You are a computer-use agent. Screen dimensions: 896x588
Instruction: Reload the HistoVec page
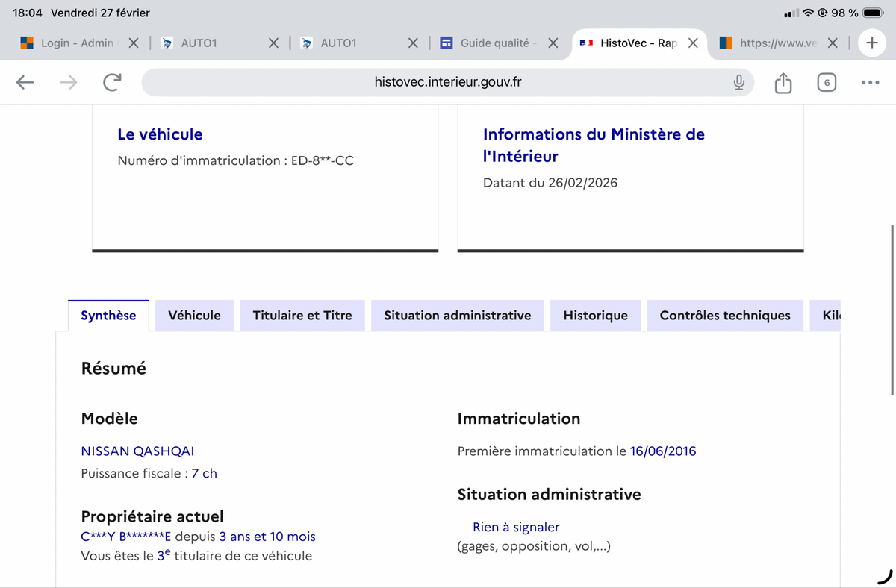click(112, 83)
